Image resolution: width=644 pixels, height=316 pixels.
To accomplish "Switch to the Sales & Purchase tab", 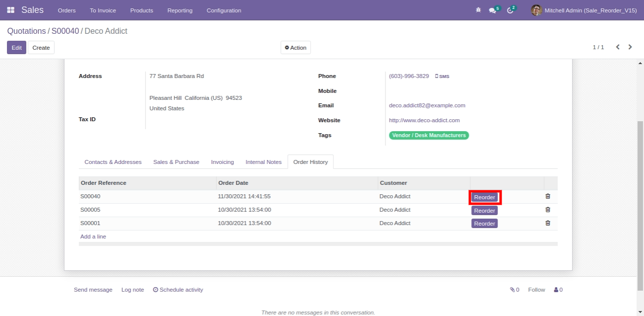I will 176,162.
